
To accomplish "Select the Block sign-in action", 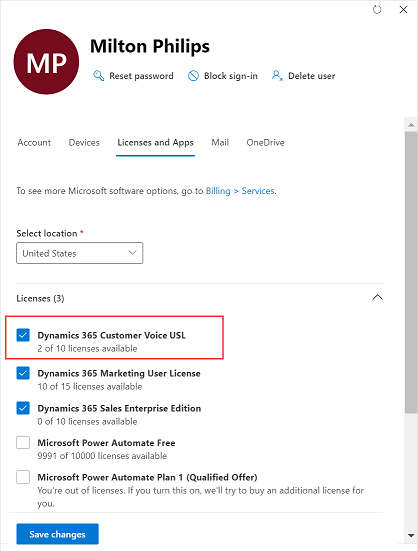I will pyautogui.click(x=231, y=76).
